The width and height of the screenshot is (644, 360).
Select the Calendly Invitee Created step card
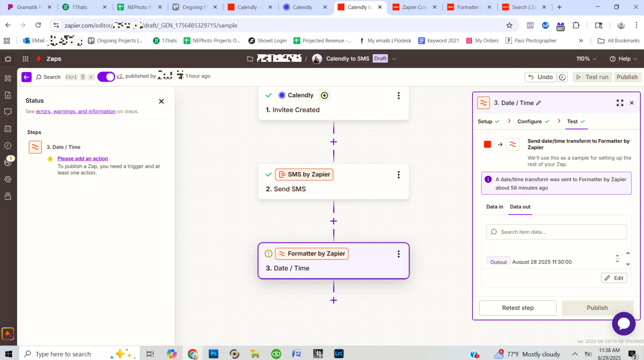pyautogui.click(x=333, y=103)
